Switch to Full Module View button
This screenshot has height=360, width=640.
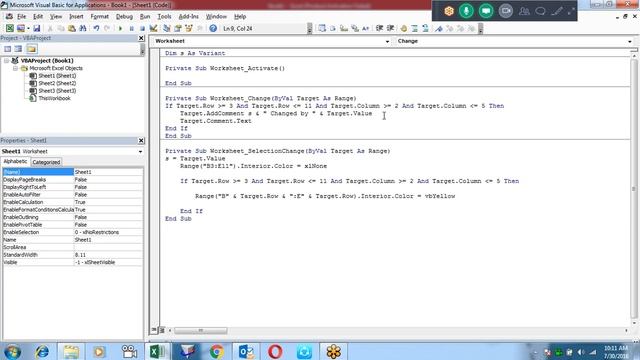pos(162,330)
